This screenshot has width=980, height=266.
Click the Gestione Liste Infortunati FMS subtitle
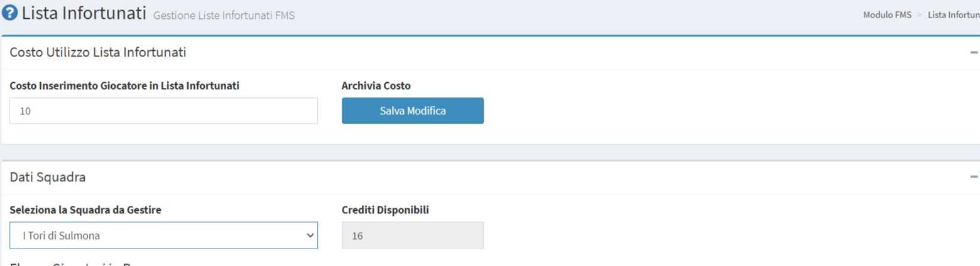[224, 15]
